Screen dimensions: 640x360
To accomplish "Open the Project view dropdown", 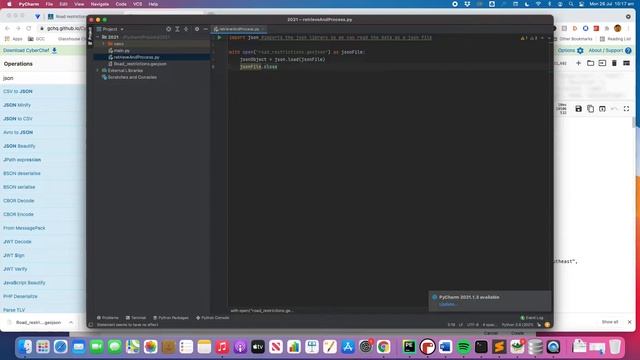I will 110,29.
